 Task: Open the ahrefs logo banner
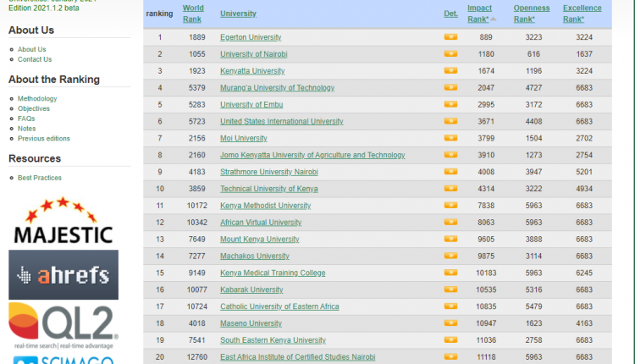click(63, 275)
